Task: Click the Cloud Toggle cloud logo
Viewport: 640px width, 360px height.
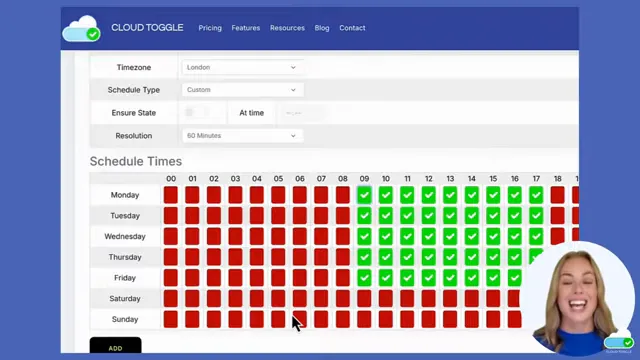Action: (82, 28)
